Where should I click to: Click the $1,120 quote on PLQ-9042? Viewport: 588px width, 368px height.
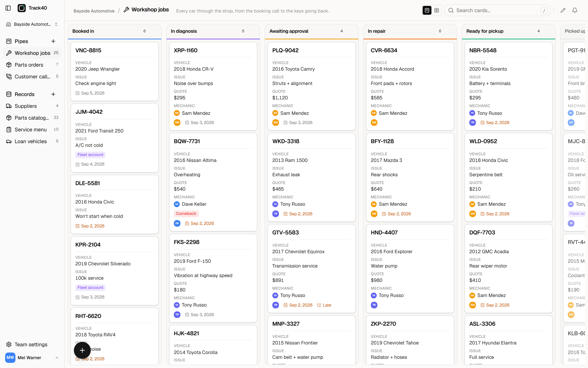[x=280, y=98]
